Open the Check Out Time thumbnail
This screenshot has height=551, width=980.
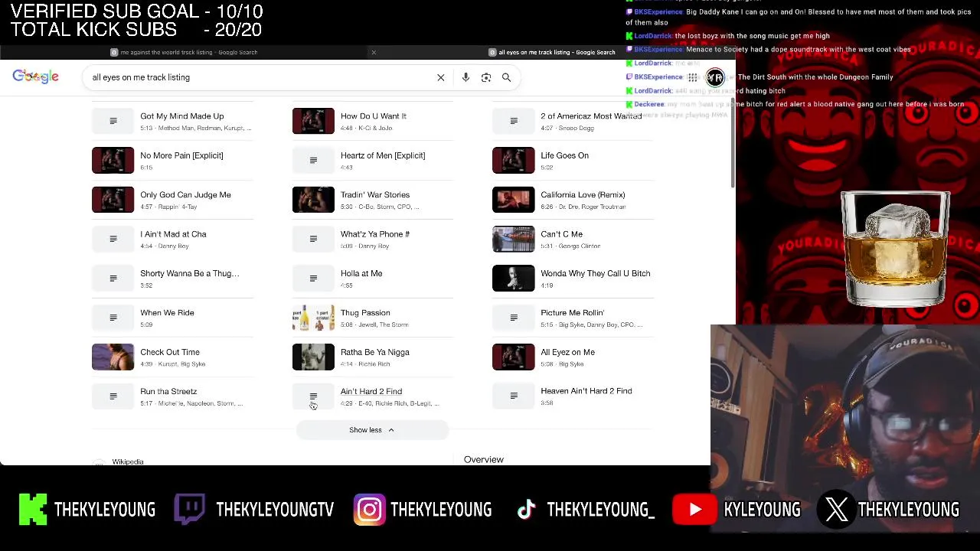pyautogui.click(x=113, y=357)
